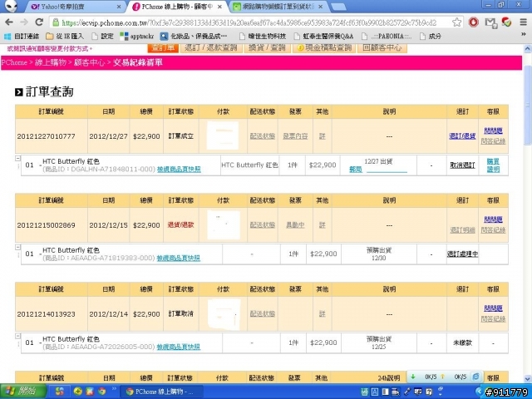532x399 pixels.
Task: Open the 回顧客中心 tab
Action: [382, 47]
